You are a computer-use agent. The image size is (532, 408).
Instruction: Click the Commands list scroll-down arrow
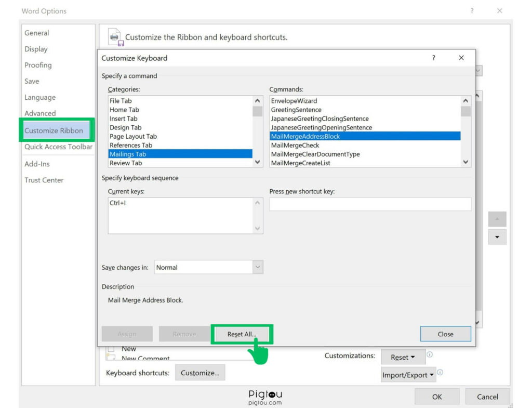tap(465, 162)
